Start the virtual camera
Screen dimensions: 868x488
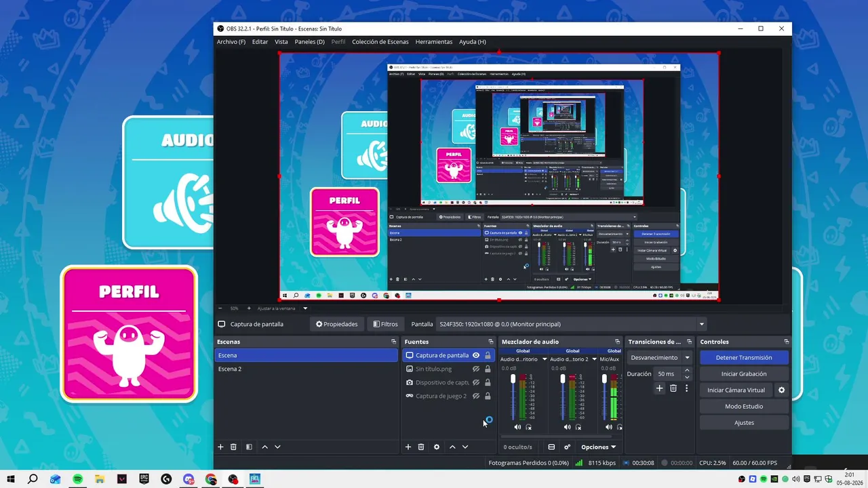tap(736, 390)
